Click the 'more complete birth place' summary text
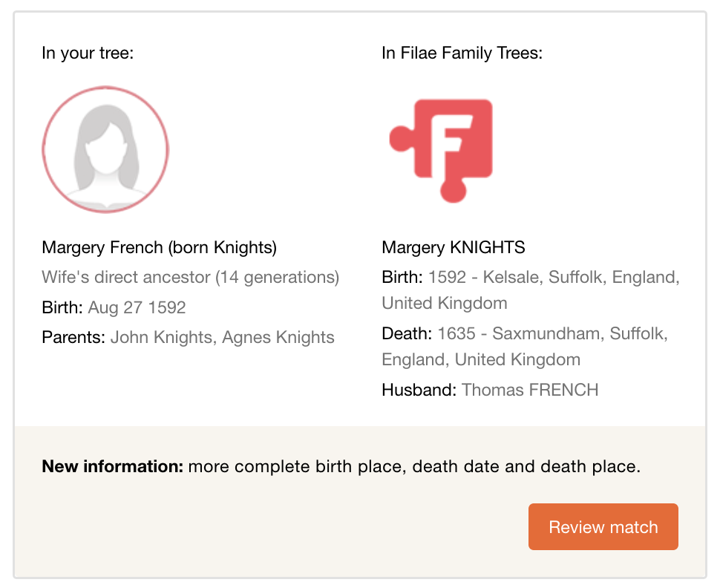 (295, 467)
